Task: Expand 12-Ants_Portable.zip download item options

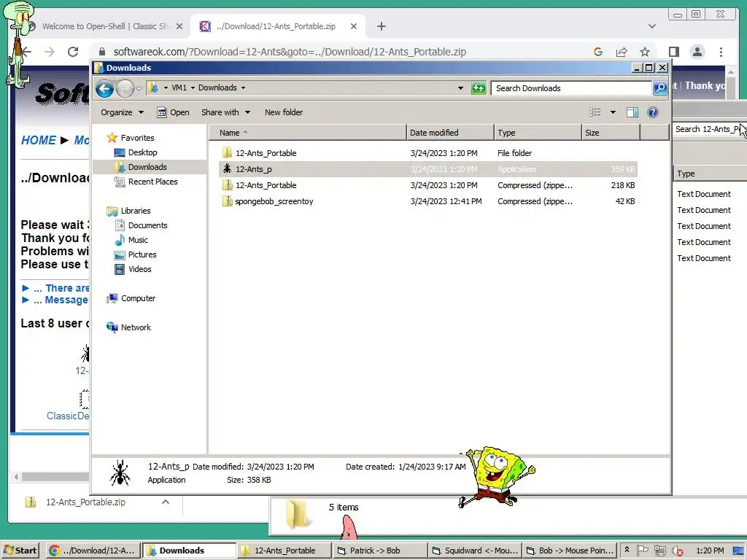Action: (x=166, y=502)
